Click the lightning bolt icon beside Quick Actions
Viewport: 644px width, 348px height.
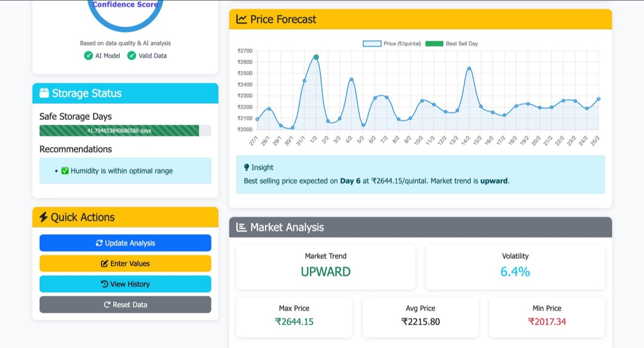click(43, 217)
